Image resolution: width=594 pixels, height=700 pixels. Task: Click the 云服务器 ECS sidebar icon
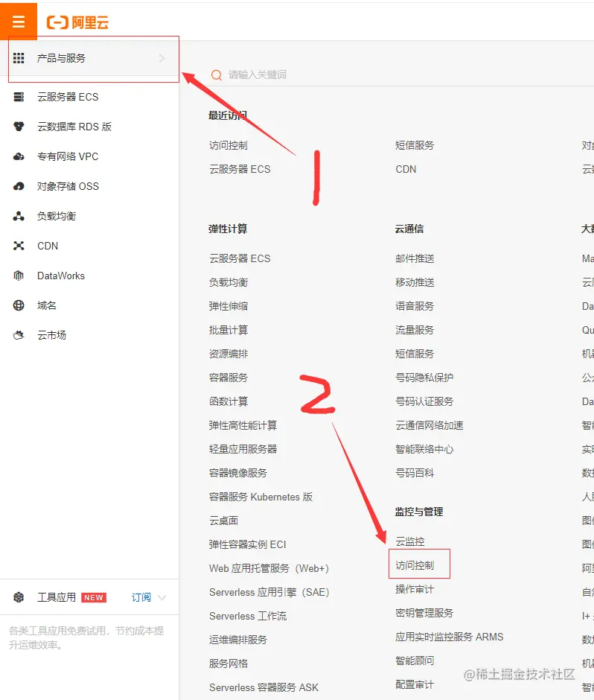[x=19, y=97]
